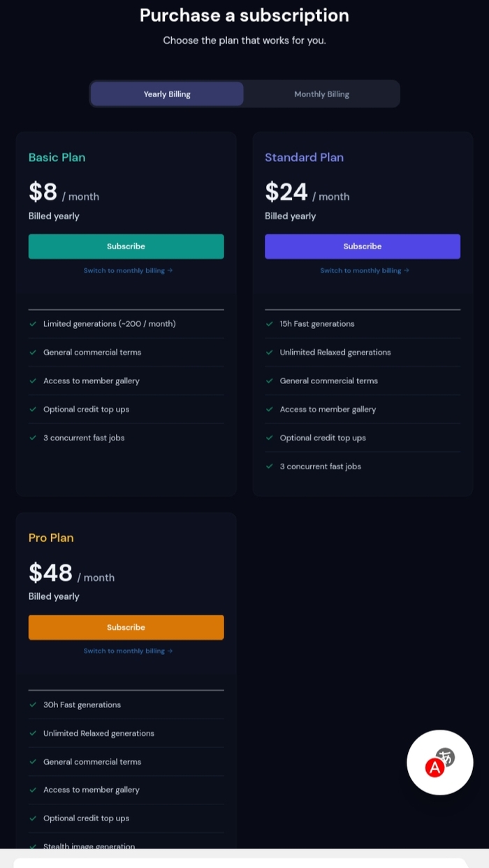Click Basic Plan's switch to monthly billing link
Viewport: 489px width, 868px height.
tap(128, 271)
